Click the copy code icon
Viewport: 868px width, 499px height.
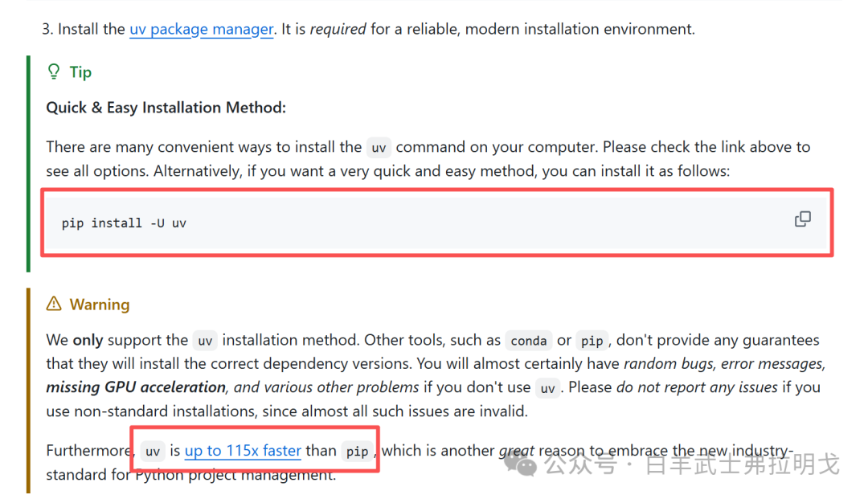802,219
